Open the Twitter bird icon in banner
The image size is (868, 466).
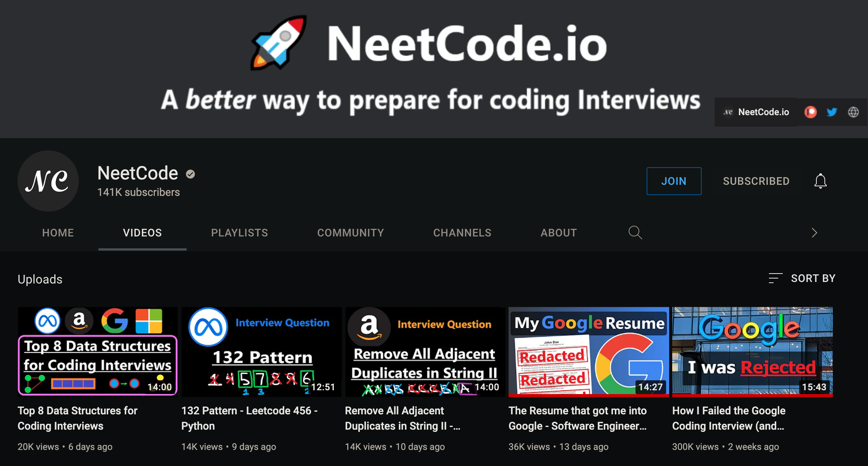tap(832, 112)
